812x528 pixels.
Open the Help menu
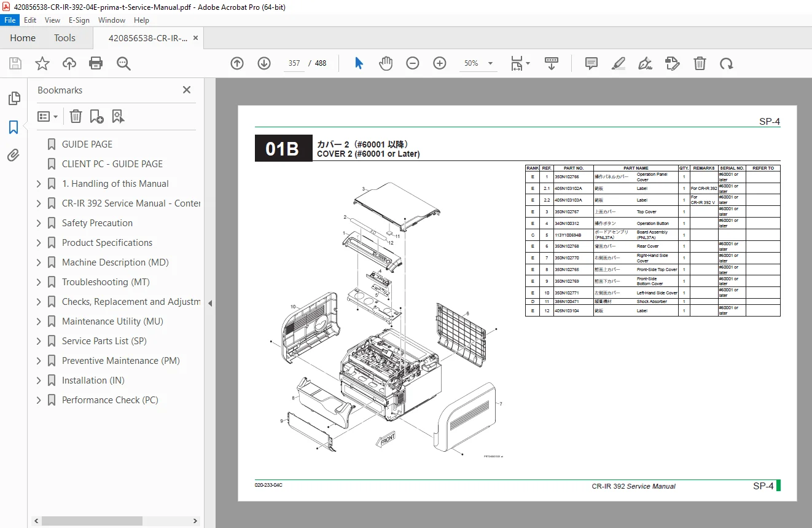(141, 20)
